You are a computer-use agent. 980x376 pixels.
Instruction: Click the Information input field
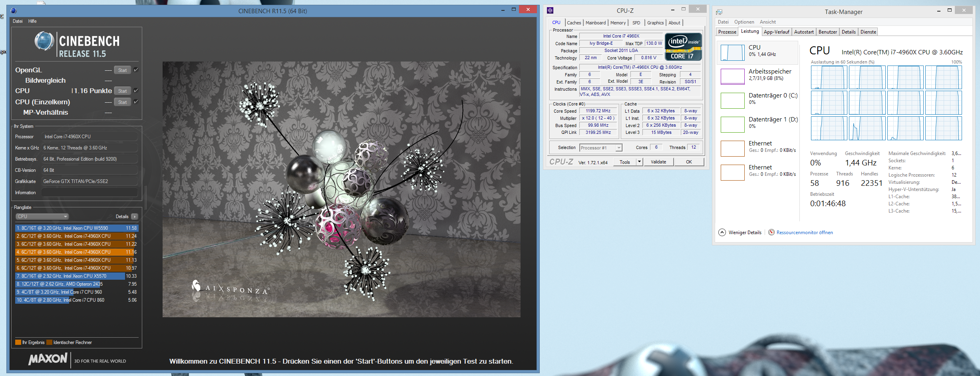pos(89,193)
